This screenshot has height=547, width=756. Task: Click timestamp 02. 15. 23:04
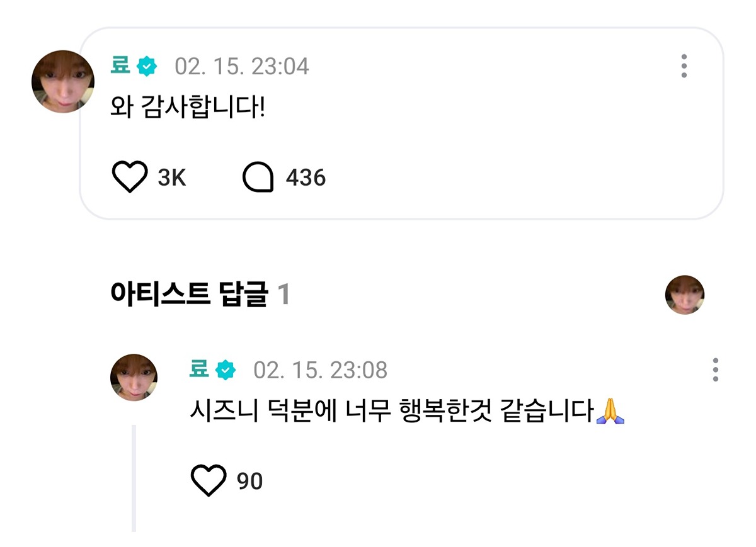[242, 66]
